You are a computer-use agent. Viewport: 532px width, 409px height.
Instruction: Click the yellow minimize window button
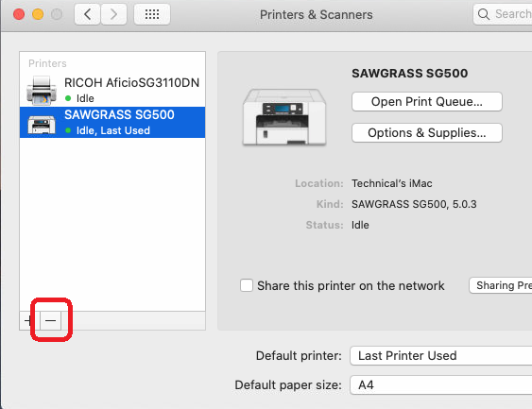38,14
